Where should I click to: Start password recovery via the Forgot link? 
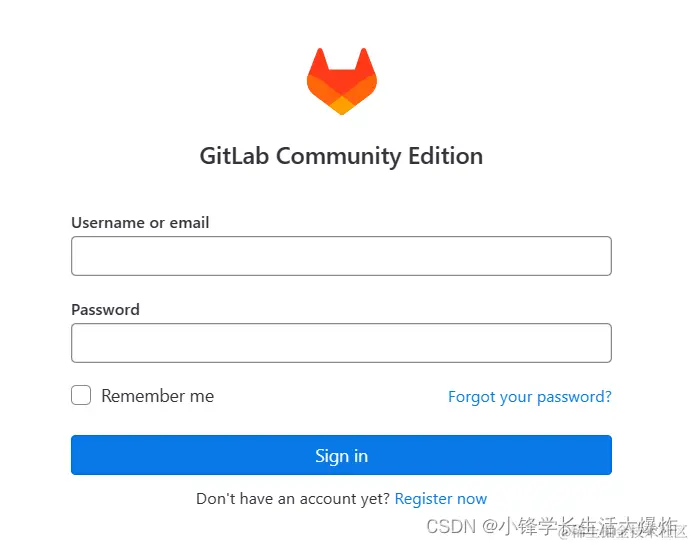point(530,397)
